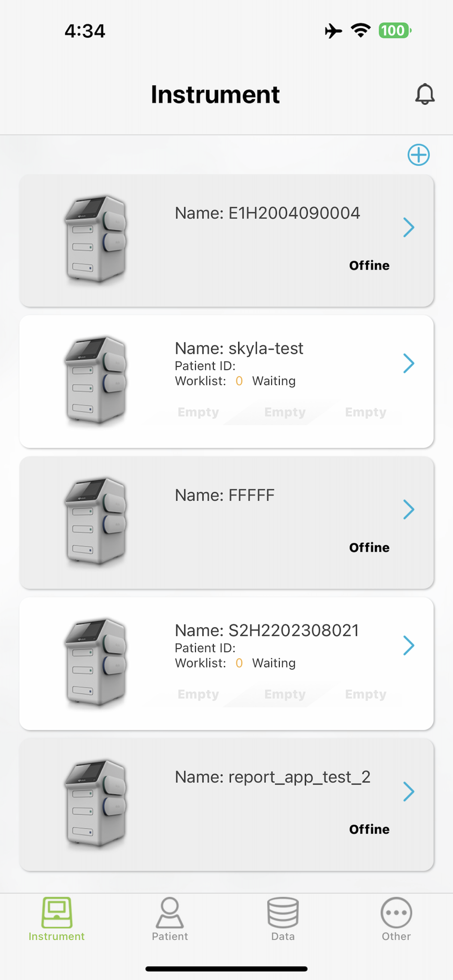
Task: Add a new instrument with plus icon
Action: point(419,155)
